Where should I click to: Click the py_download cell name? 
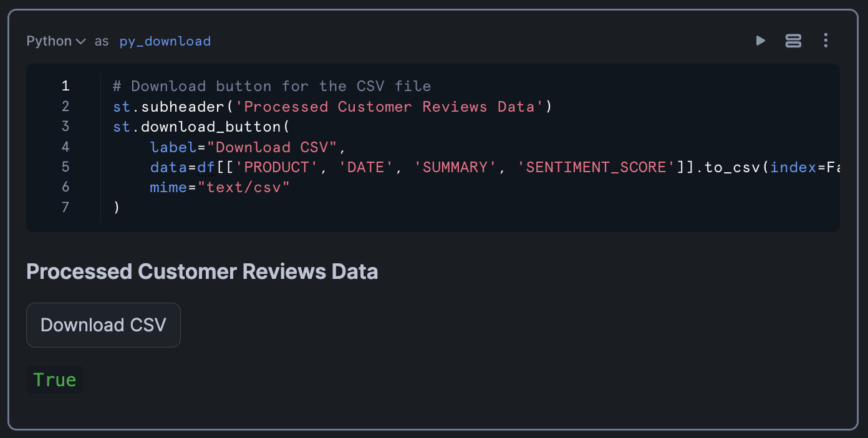pos(165,41)
